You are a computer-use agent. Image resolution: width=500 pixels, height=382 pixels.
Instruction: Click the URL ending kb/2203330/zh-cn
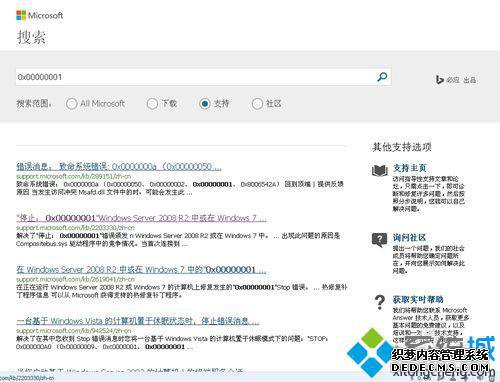point(75,228)
